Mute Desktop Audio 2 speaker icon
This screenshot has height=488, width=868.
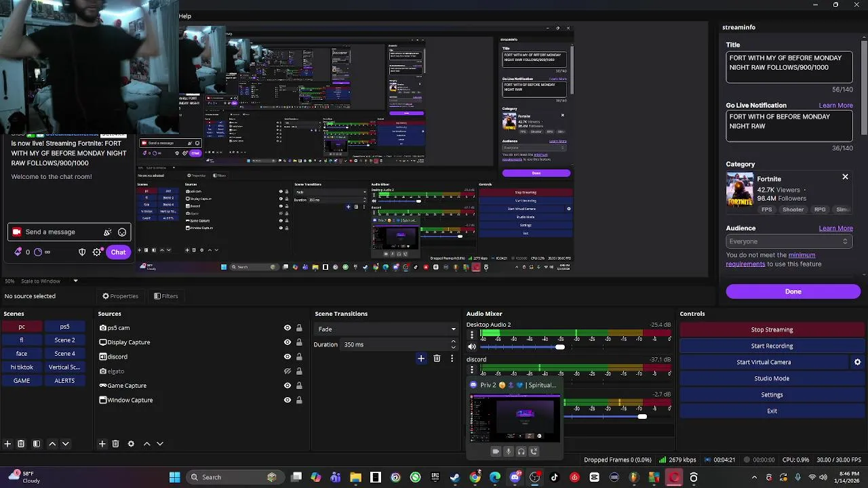(472, 347)
